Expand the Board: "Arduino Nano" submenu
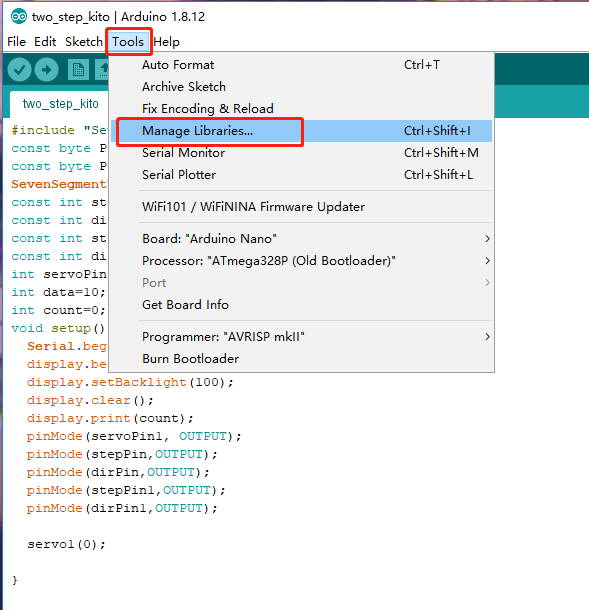This screenshot has height=610, width=589. pyautogui.click(x=302, y=238)
